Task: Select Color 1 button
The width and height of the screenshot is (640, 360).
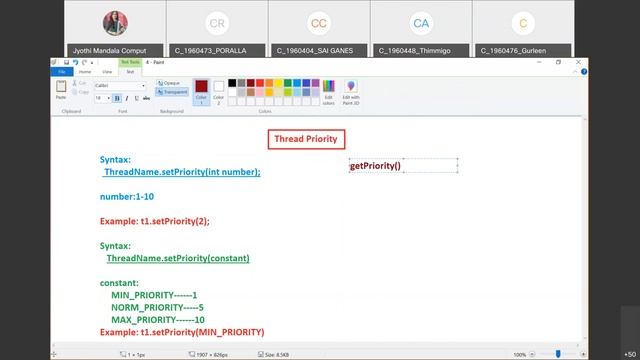Action: click(201, 92)
